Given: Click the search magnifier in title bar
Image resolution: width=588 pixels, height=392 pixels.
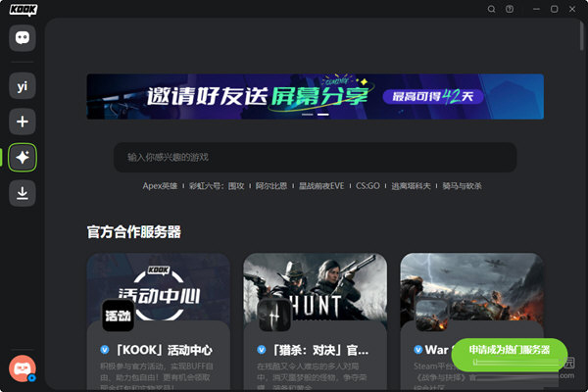Looking at the screenshot, I should 492,9.
